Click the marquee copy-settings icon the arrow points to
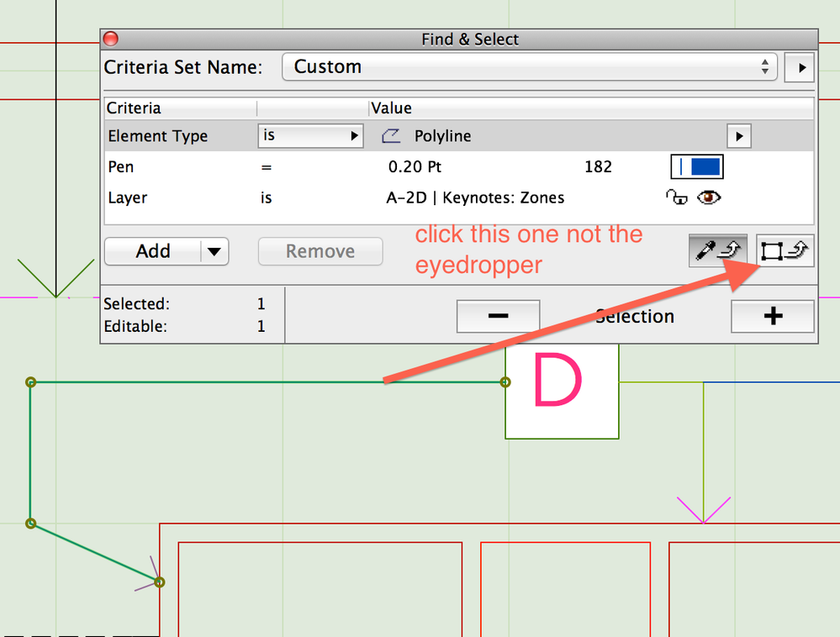 (x=784, y=250)
